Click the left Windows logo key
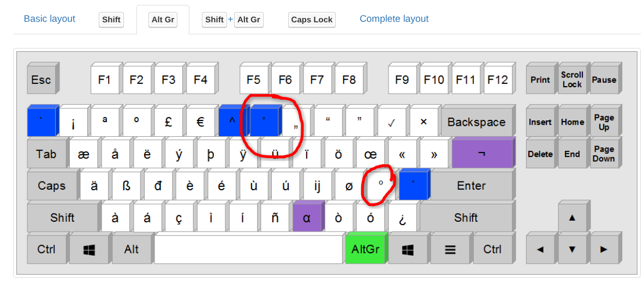644x285 pixels. click(89, 250)
